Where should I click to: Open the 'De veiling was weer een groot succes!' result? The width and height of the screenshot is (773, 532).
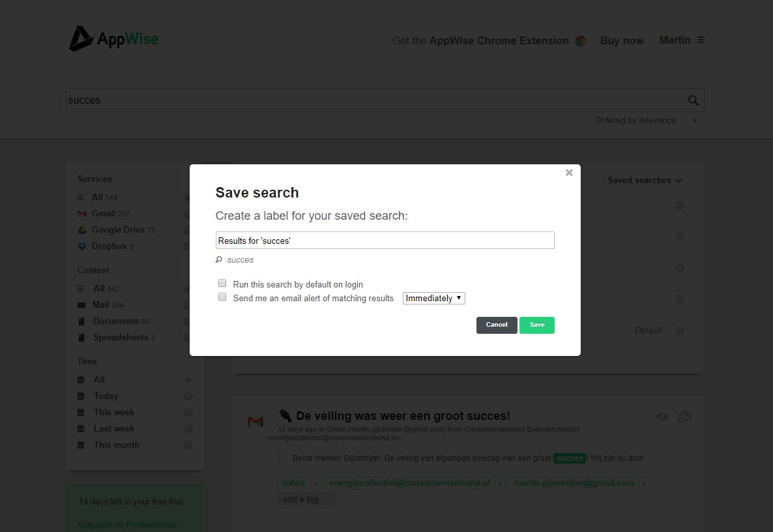403,416
